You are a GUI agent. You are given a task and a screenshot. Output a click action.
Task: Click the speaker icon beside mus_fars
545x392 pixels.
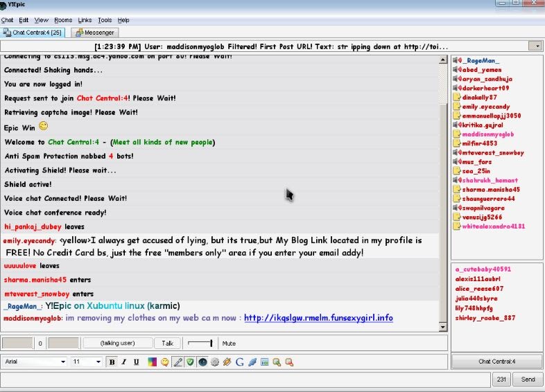coord(457,162)
